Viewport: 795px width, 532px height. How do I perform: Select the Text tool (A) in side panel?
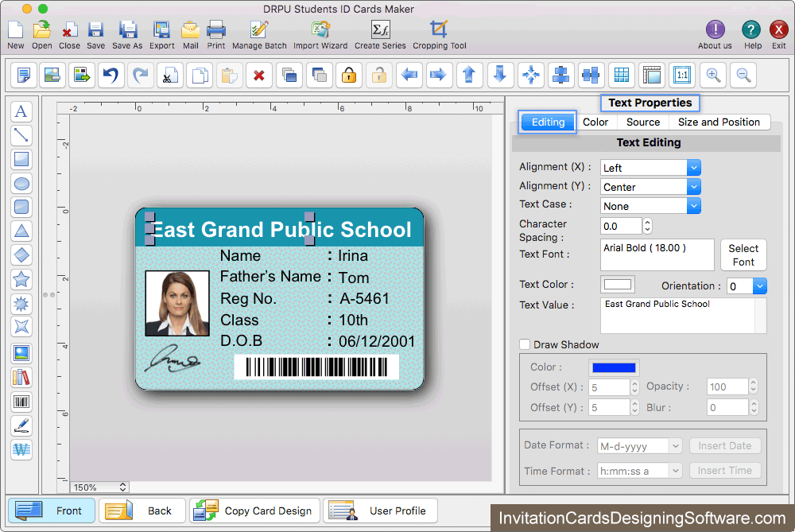pos(21,111)
